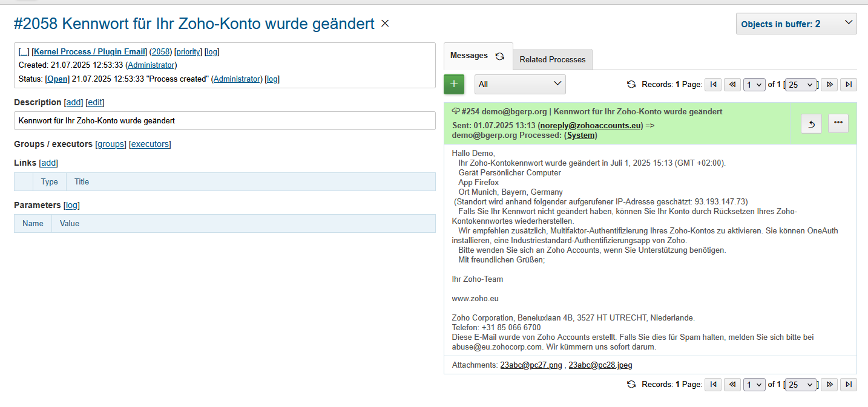This screenshot has height=407, width=868.
Task: Click the reply arrow on message #254
Action: click(x=811, y=123)
